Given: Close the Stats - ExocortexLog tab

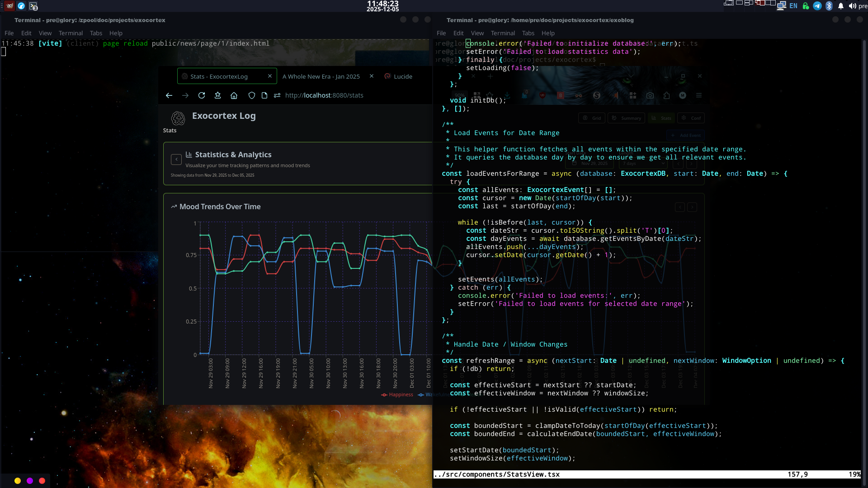Looking at the screenshot, I should [270, 76].
